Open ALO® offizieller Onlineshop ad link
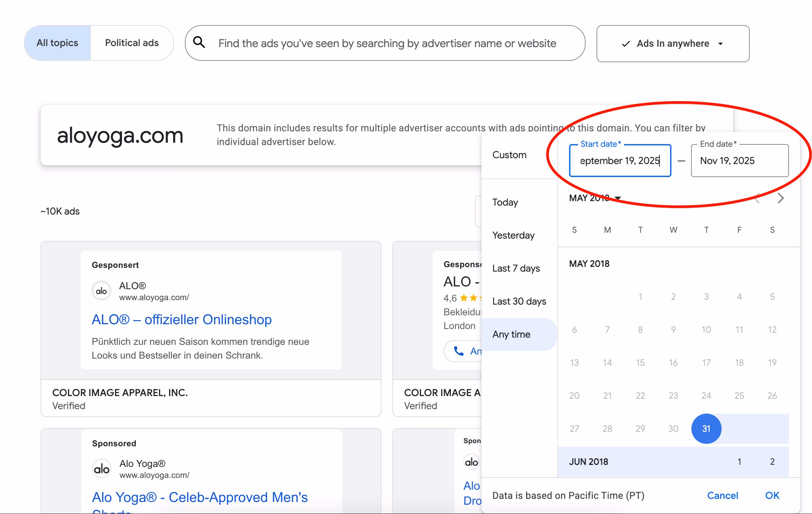Image resolution: width=812 pixels, height=514 pixels. tap(181, 319)
